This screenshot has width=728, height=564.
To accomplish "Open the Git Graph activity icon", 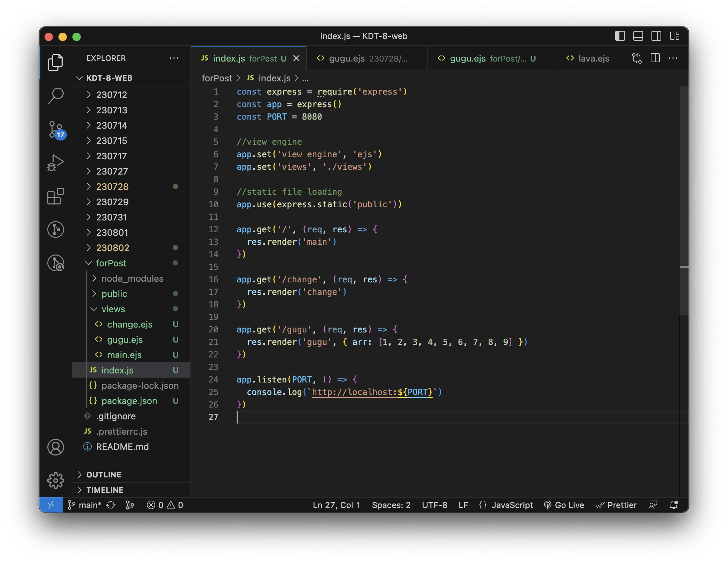I will click(x=55, y=229).
